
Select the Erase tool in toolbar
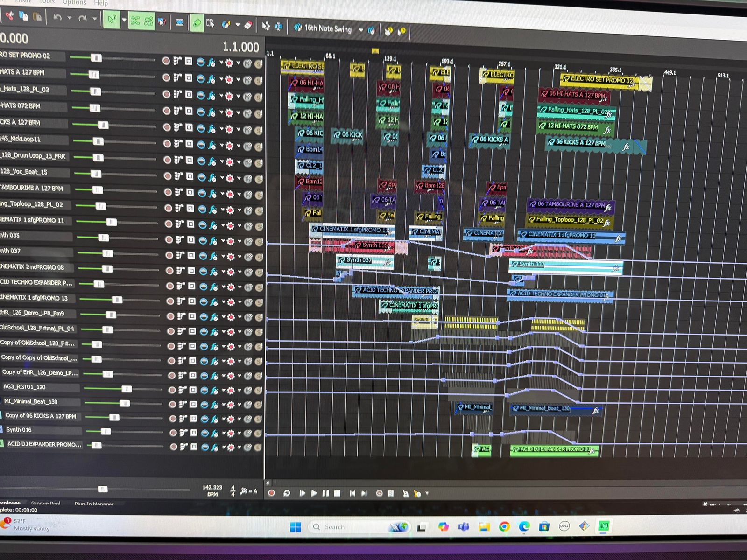pos(248,24)
